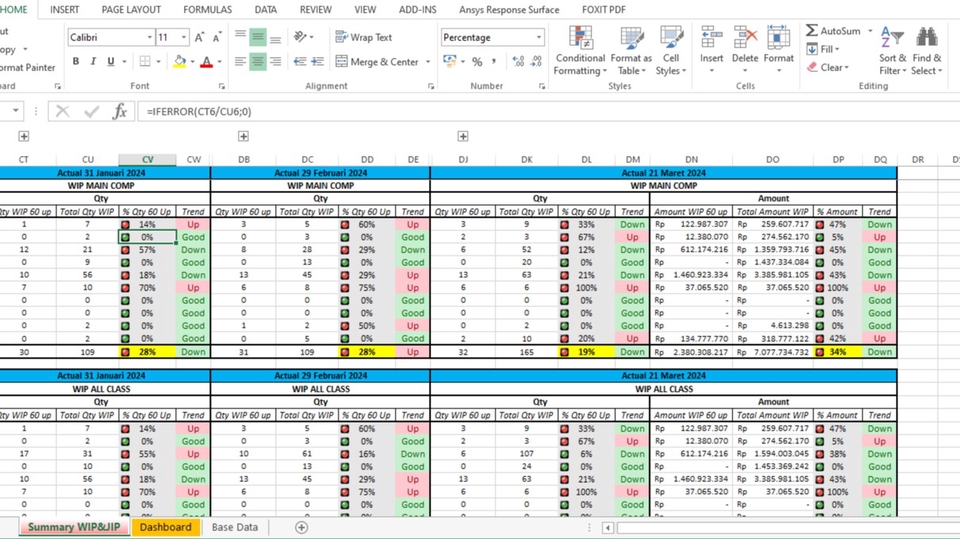Decrease font size with the small A icon
960x539 pixels.
[x=217, y=37]
